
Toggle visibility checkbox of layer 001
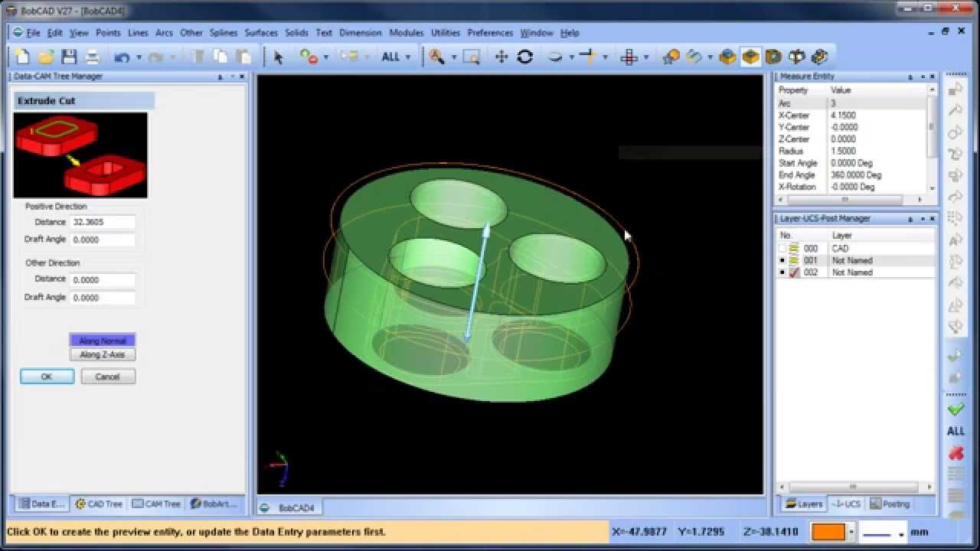pyautogui.click(x=782, y=260)
